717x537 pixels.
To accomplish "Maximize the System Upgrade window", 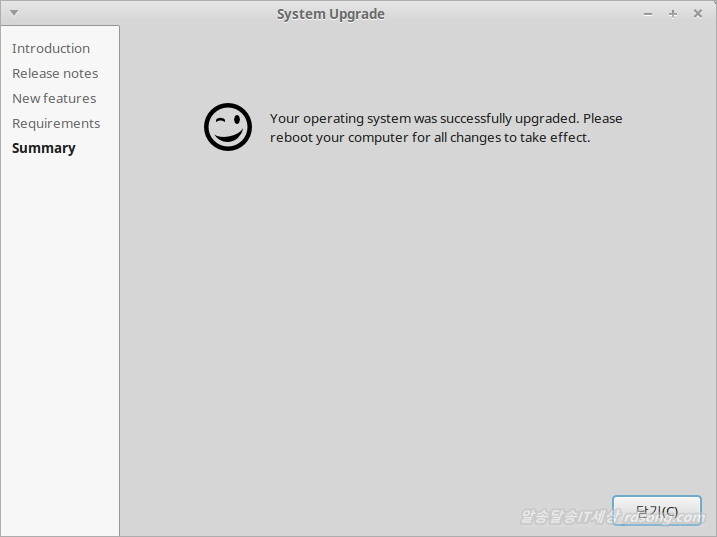I will point(673,14).
